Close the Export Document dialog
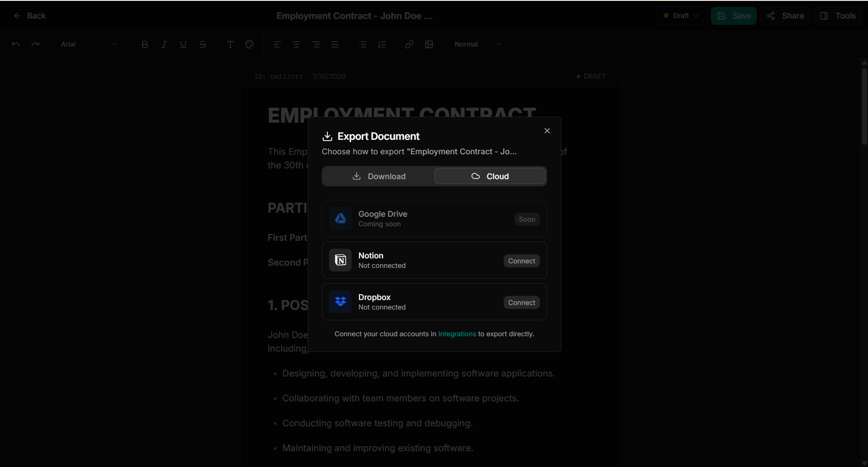 point(547,131)
